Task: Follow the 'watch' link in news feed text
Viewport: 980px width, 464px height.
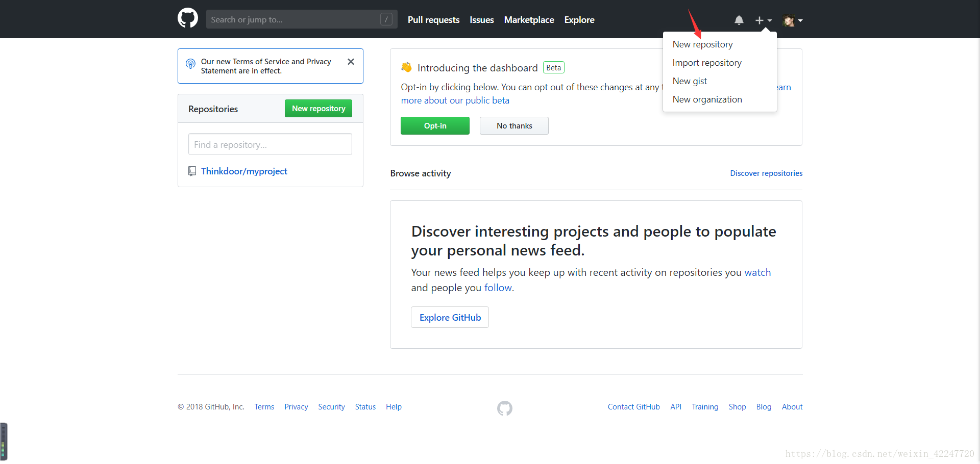Action: point(757,272)
